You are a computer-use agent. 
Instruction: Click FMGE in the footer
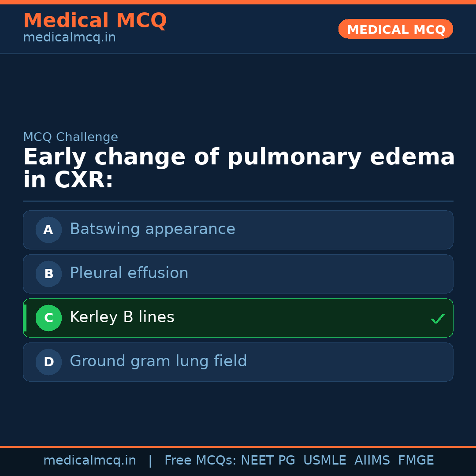click(416, 461)
